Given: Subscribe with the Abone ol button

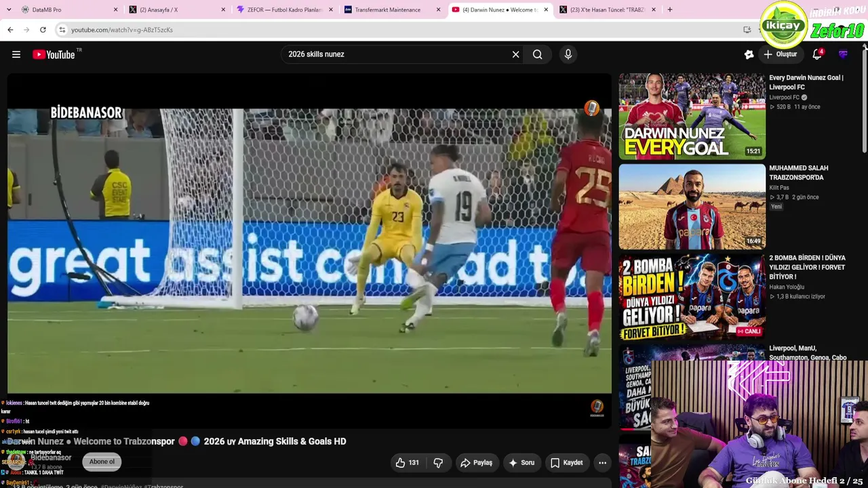Looking at the screenshot, I should pyautogui.click(x=102, y=462).
